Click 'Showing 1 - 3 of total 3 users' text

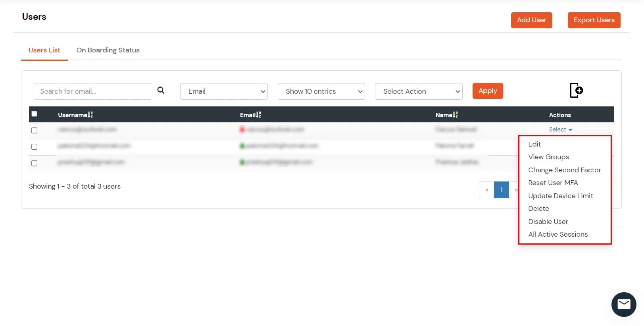click(x=75, y=186)
